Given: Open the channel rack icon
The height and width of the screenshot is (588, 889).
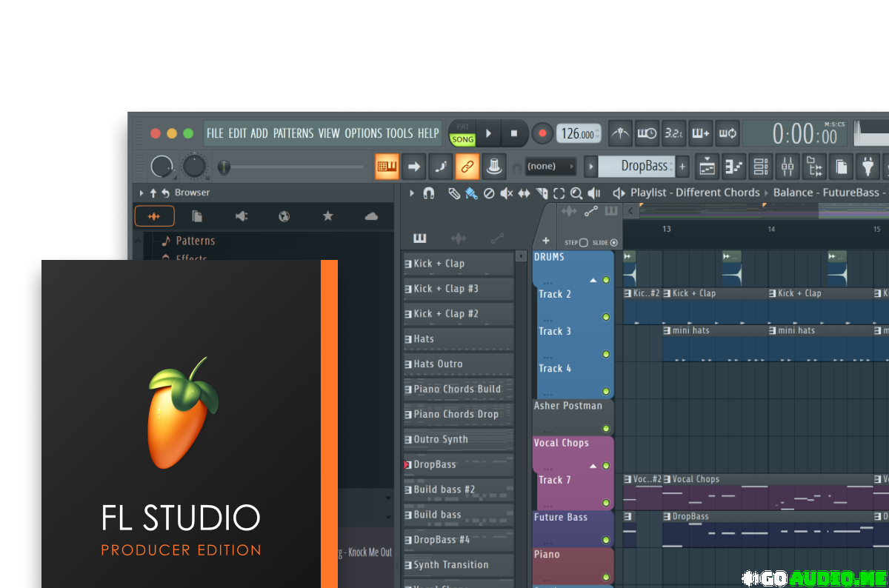Looking at the screenshot, I should [760, 167].
